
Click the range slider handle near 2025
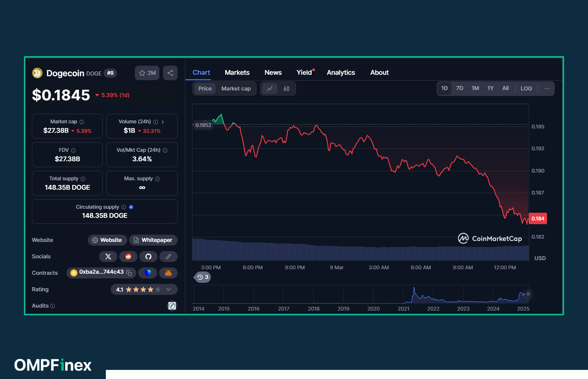point(528,294)
